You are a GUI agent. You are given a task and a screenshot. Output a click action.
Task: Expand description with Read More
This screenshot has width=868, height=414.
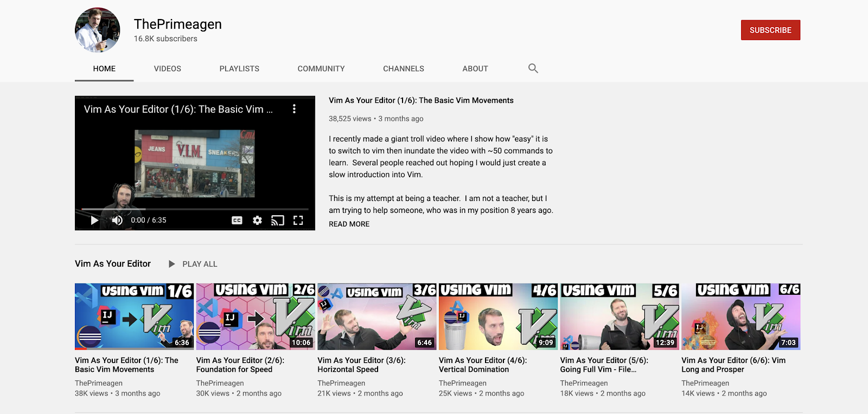pyautogui.click(x=349, y=224)
